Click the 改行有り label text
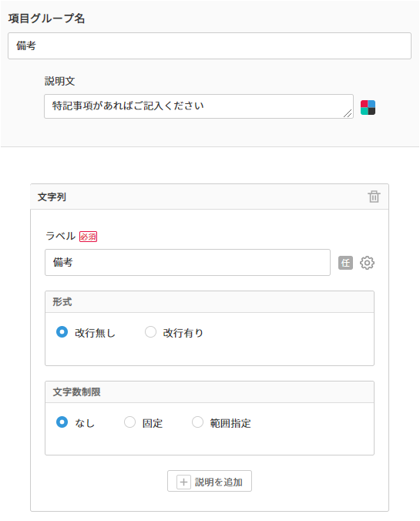Image resolution: width=420 pixels, height=521 pixels. 183,333
